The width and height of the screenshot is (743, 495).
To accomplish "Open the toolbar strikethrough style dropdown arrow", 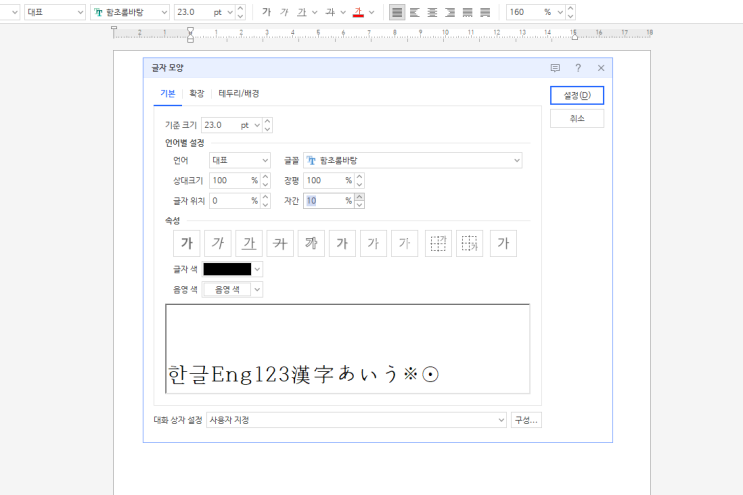I will point(343,12).
